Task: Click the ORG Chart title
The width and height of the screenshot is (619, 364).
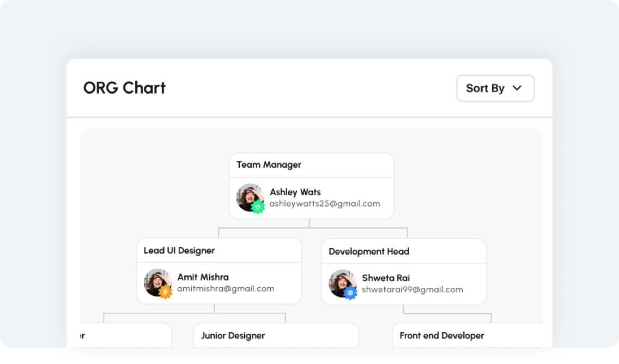Action: coord(124,88)
